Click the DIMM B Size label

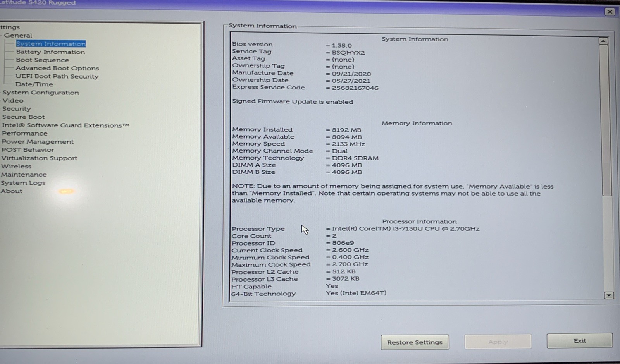click(x=253, y=172)
